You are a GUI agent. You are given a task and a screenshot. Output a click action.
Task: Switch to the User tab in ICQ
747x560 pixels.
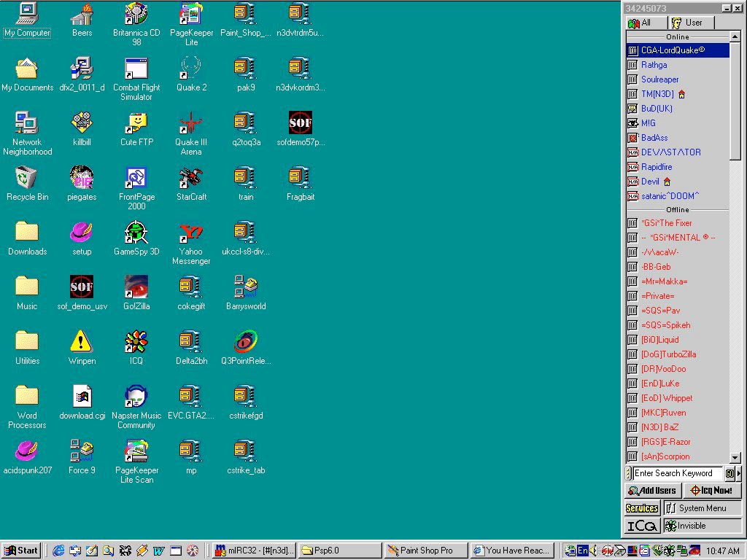pyautogui.click(x=687, y=23)
